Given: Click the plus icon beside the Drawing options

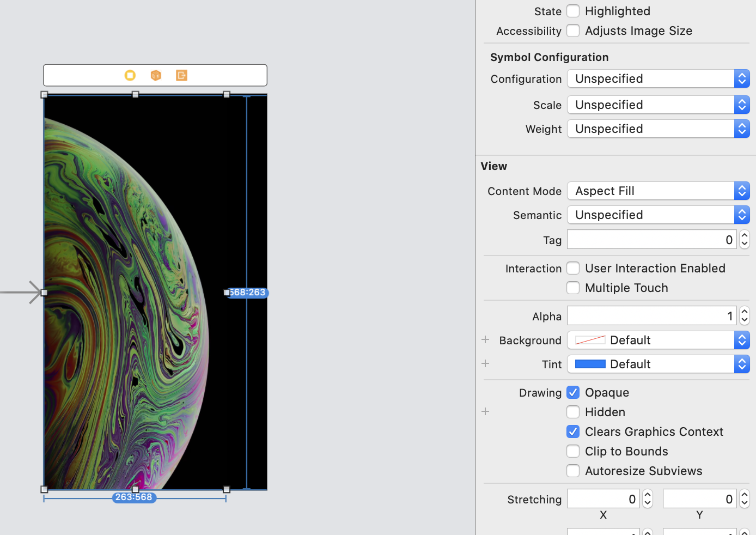Looking at the screenshot, I should (485, 411).
